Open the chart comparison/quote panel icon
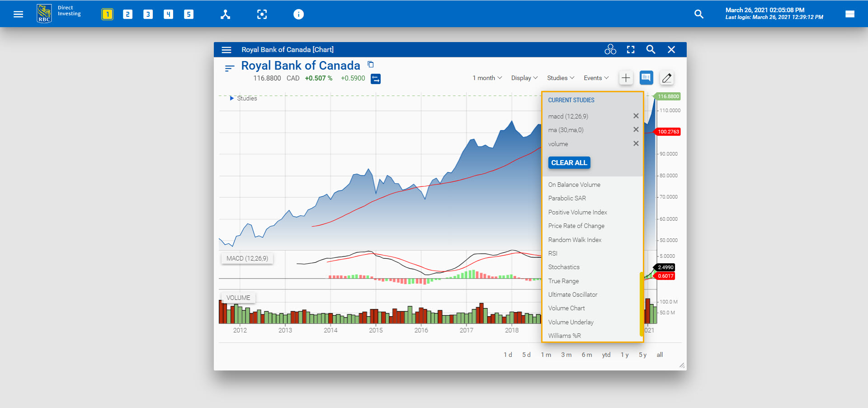The image size is (868, 408). click(646, 77)
